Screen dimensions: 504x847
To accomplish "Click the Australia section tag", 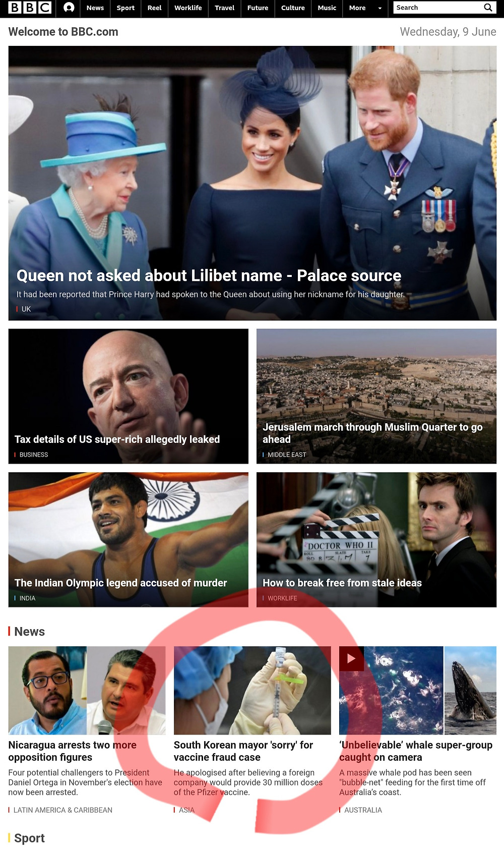I will (x=363, y=810).
